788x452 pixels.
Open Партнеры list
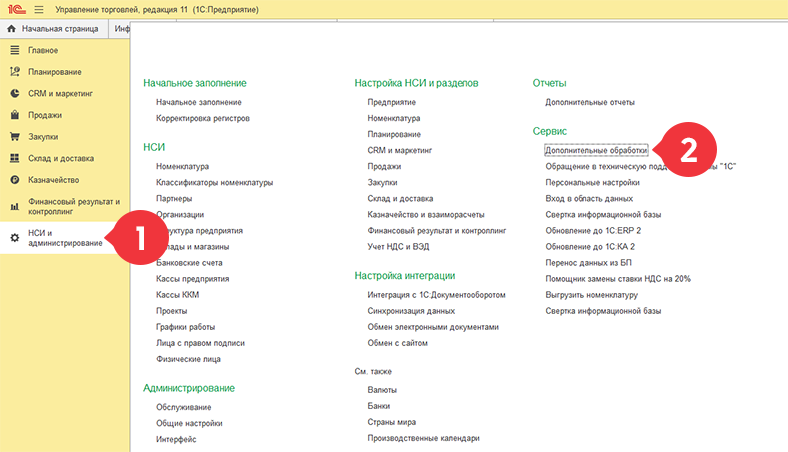pos(174,199)
